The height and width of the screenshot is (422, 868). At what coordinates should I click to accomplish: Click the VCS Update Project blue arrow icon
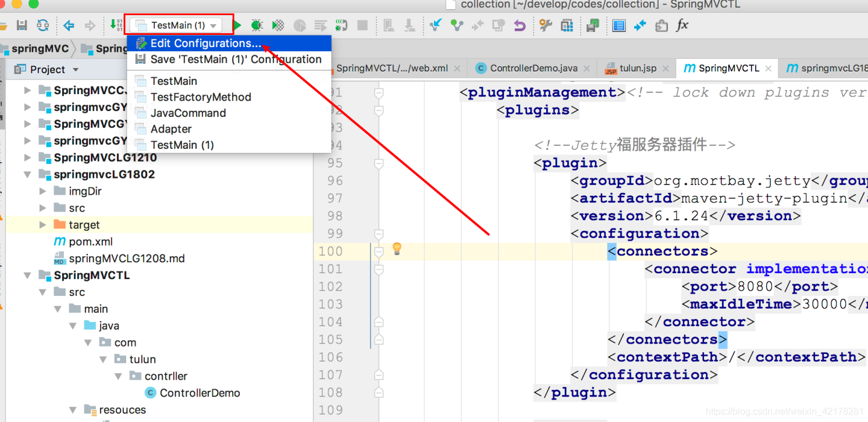(435, 26)
